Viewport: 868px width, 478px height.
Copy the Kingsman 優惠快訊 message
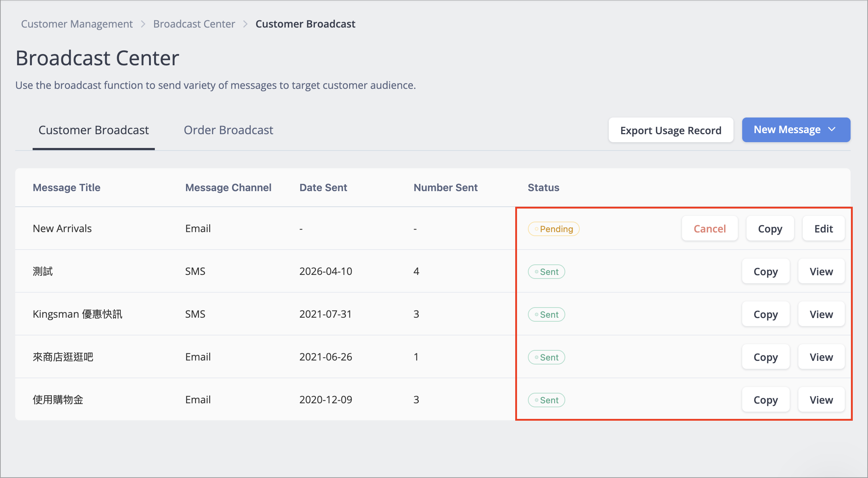coord(766,314)
